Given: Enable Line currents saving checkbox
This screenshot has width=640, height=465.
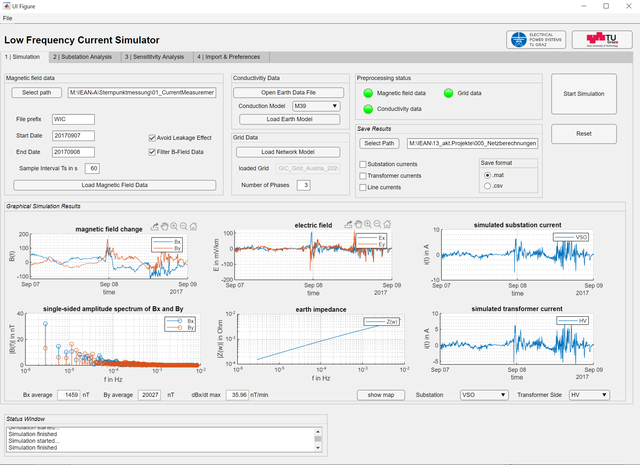Looking at the screenshot, I should [362, 187].
